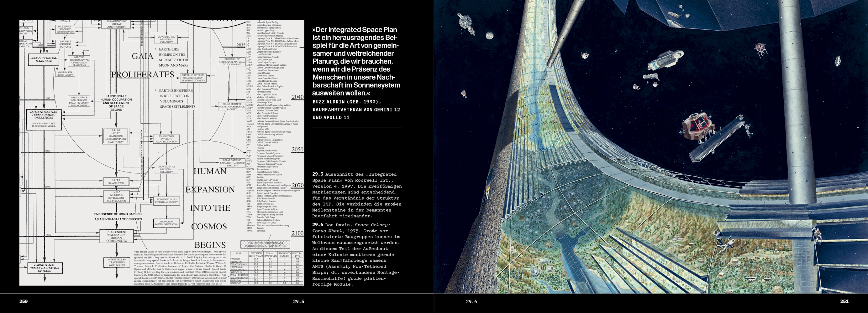Click 'Independent Spacefaring Human Communities' box
The width and height of the screenshot is (868, 313).
(x=117, y=236)
